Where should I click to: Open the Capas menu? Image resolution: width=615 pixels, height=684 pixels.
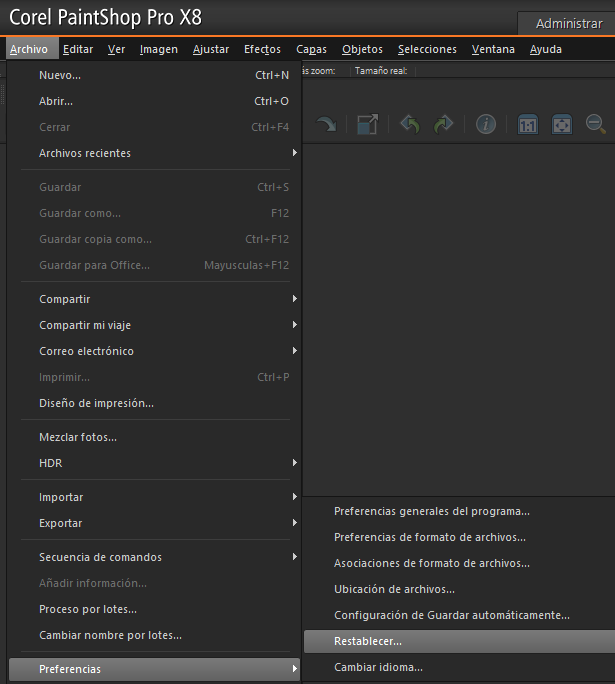[311, 49]
